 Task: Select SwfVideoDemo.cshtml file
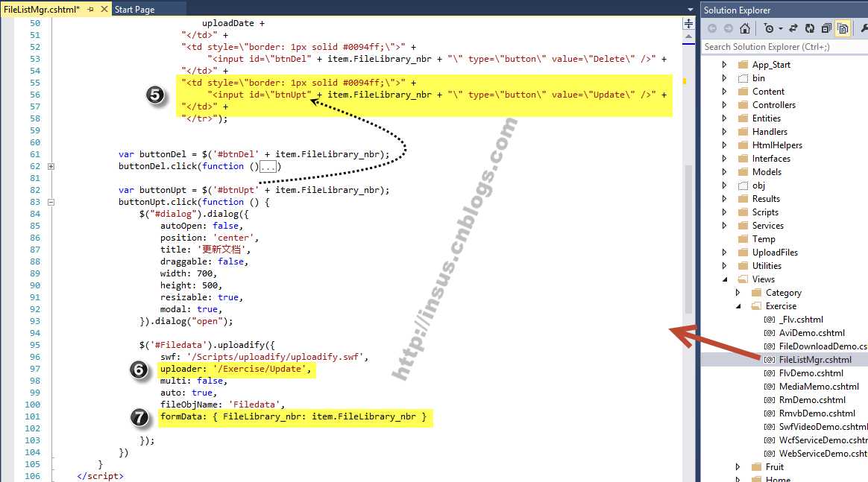point(823,427)
